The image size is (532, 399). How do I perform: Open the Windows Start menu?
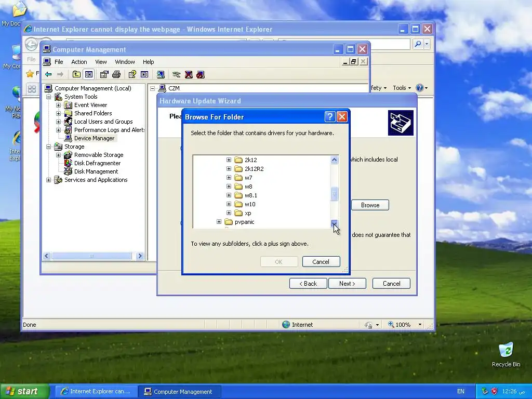click(24, 391)
